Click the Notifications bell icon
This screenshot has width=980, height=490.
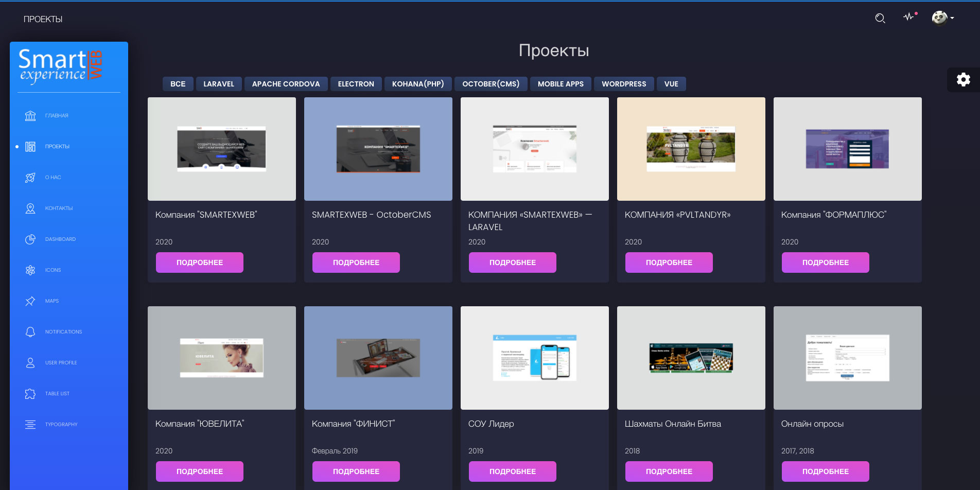click(30, 332)
